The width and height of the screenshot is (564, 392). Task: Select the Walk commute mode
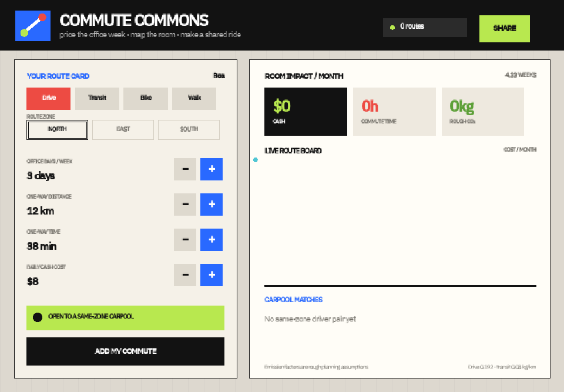[194, 98]
